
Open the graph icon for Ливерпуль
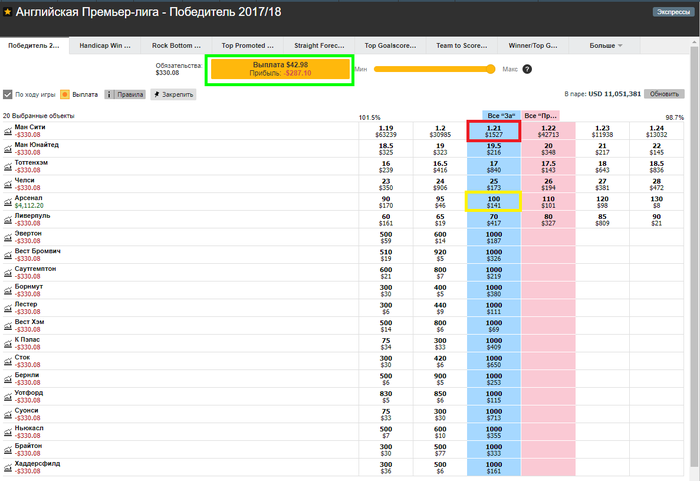pos(8,219)
